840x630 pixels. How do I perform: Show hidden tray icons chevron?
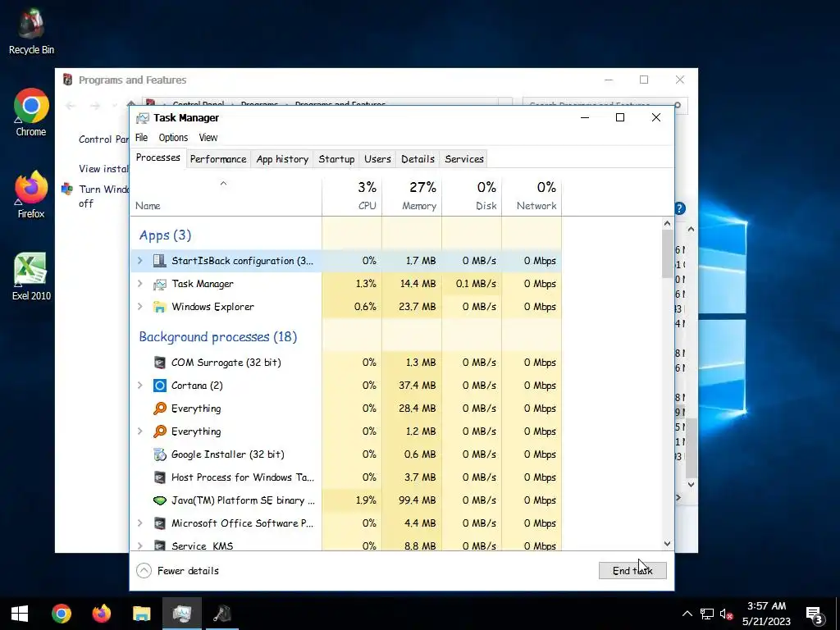pyautogui.click(x=687, y=614)
